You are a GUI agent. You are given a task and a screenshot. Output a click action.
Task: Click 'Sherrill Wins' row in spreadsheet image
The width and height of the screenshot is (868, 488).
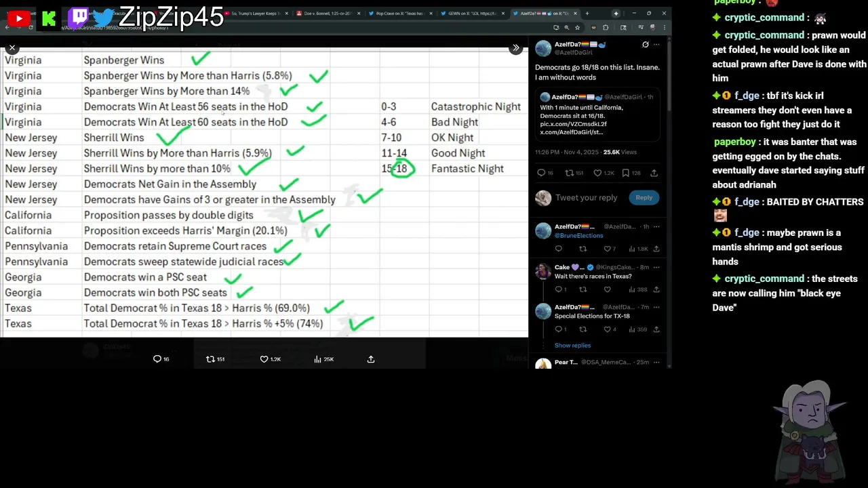click(x=114, y=138)
